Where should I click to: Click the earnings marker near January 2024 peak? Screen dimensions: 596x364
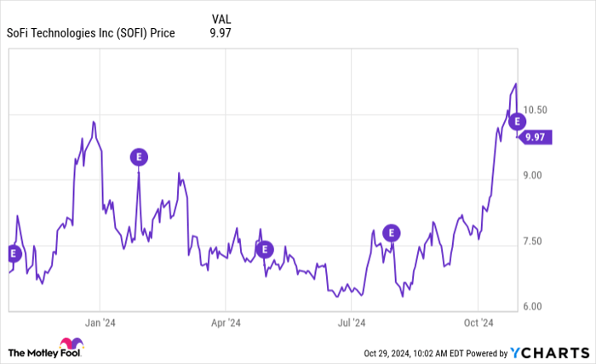click(139, 157)
